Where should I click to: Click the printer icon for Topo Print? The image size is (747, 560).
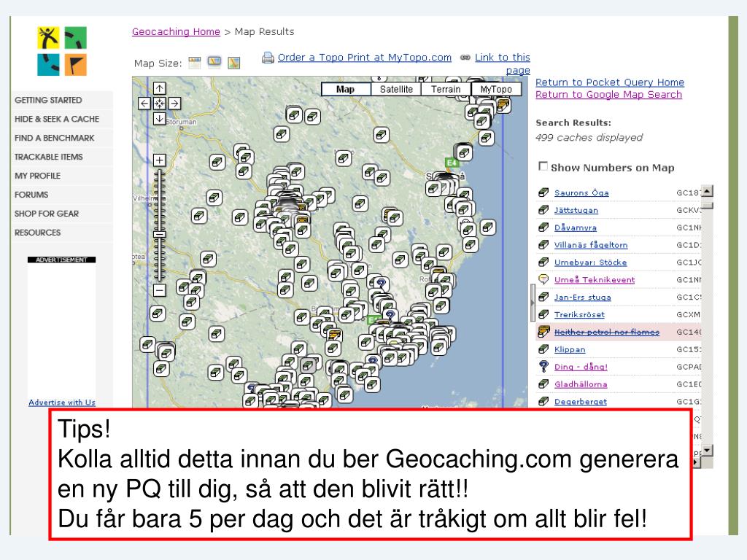point(268,58)
